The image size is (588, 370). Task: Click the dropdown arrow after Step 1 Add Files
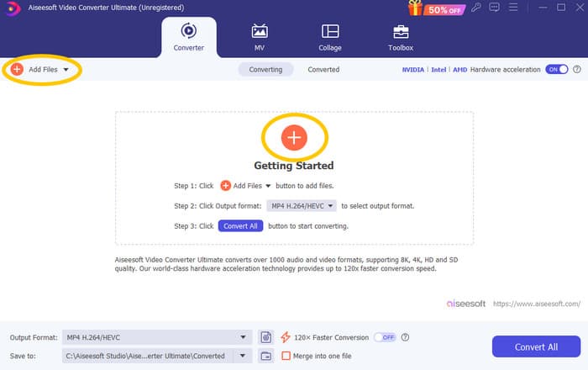[268, 186]
